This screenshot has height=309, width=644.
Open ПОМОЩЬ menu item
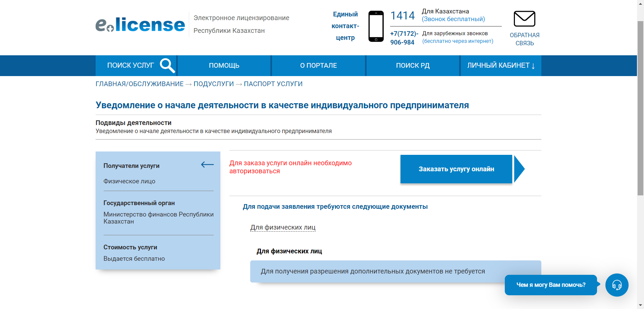224,66
